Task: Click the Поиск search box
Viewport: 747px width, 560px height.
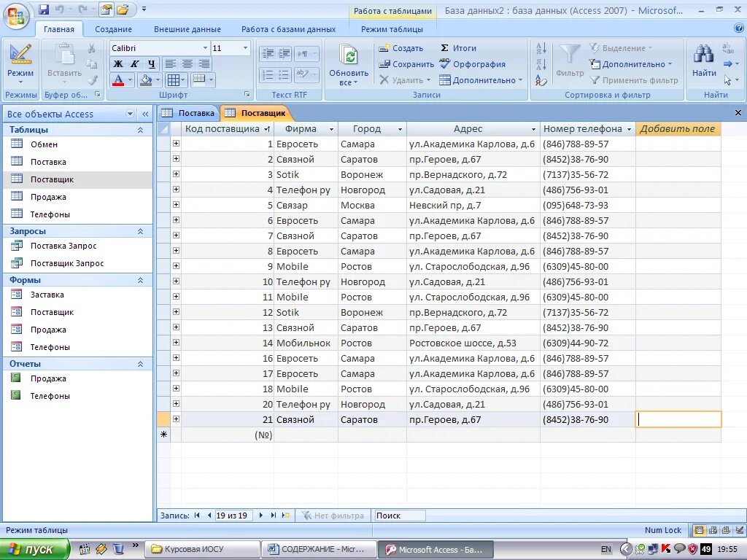Action: pos(399,516)
